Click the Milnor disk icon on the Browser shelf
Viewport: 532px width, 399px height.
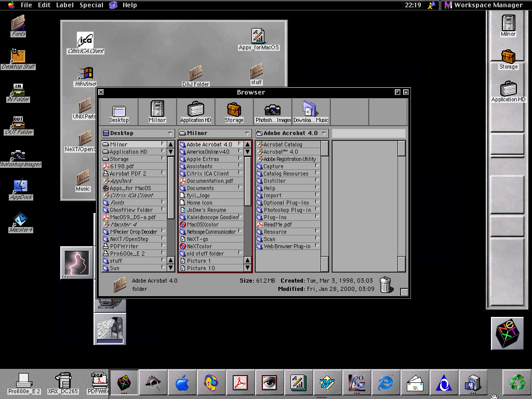pyautogui.click(x=157, y=112)
